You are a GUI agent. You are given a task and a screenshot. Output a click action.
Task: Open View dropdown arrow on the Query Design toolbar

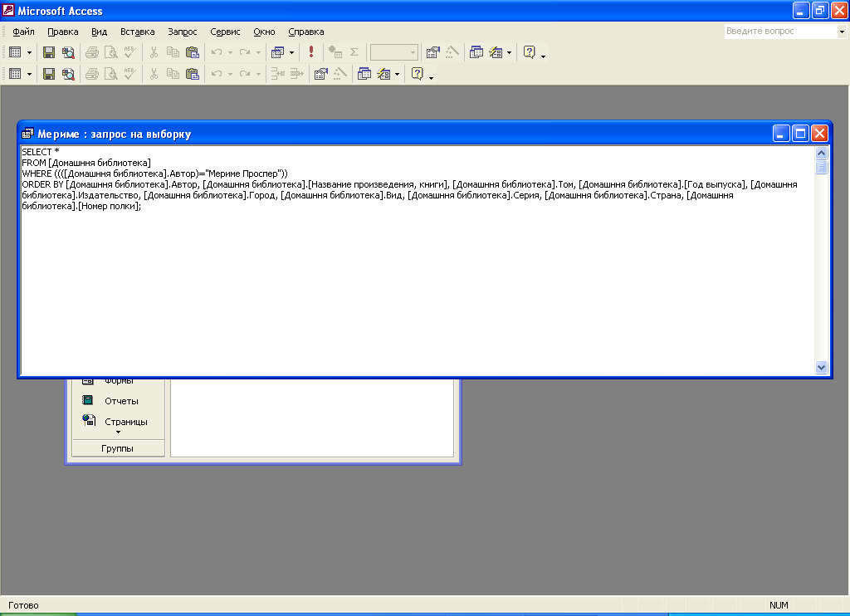(29, 52)
